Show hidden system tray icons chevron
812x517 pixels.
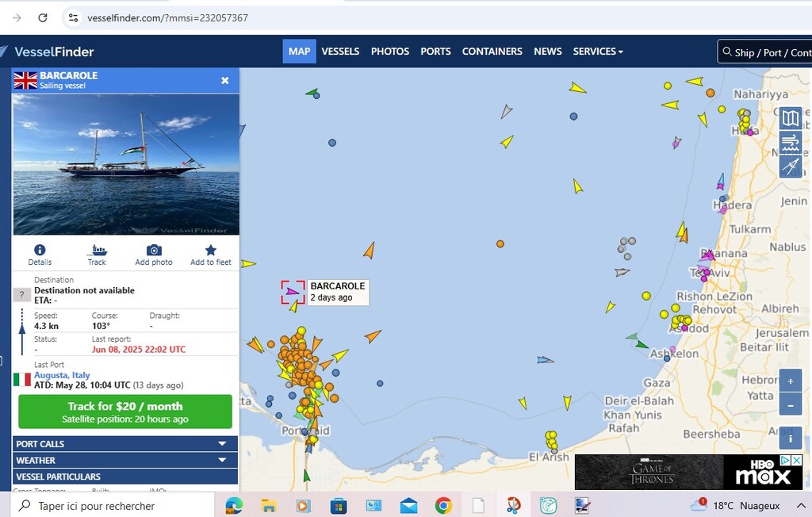tap(801, 505)
